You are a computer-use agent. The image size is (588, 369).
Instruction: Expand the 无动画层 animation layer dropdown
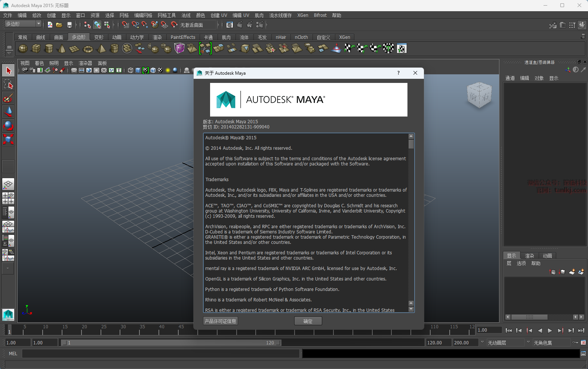pyautogui.click(x=482, y=342)
